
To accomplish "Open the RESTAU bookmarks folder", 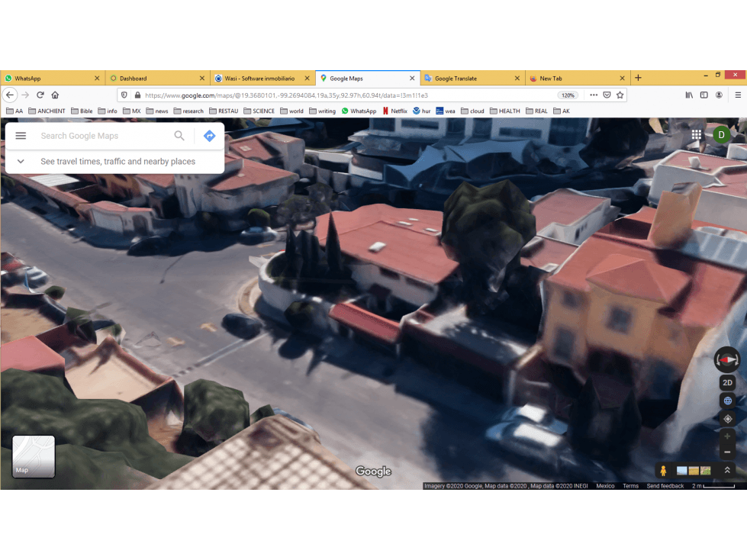I will [x=224, y=111].
